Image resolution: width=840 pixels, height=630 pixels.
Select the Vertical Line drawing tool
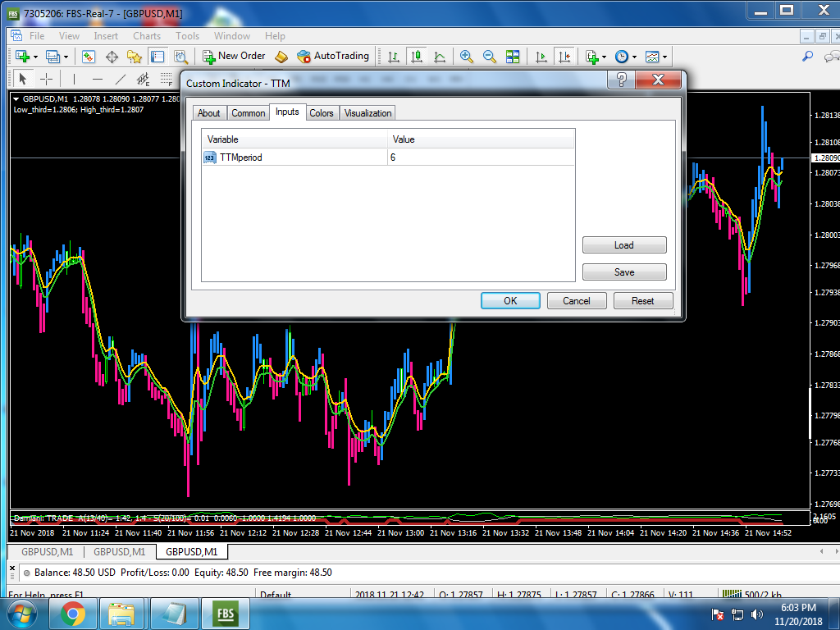(74, 80)
